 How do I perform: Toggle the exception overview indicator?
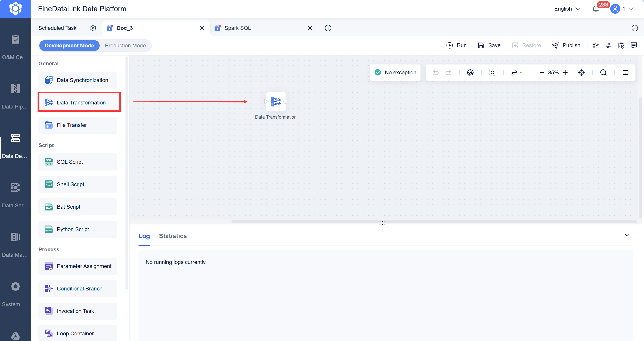[395, 73]
